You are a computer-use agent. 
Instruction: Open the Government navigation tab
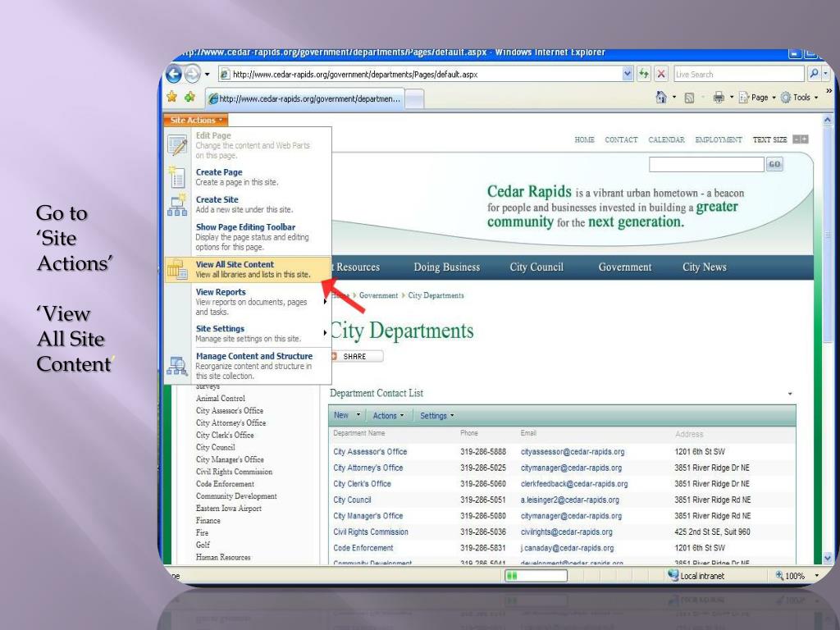(x=624, y=267)
